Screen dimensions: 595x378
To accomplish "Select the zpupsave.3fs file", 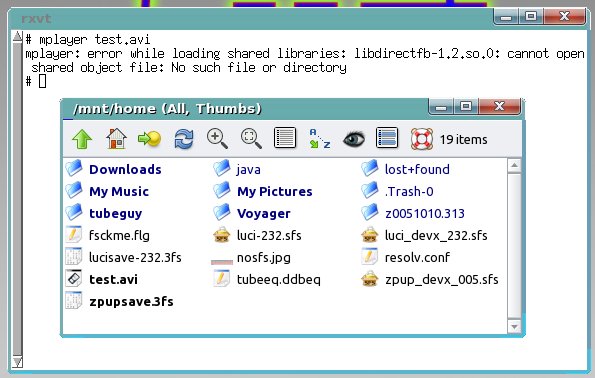I will tap(119, 301).
